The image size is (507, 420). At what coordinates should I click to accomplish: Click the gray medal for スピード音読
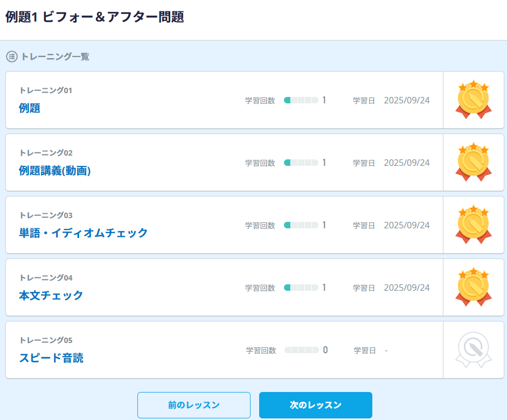click(473, 350)
